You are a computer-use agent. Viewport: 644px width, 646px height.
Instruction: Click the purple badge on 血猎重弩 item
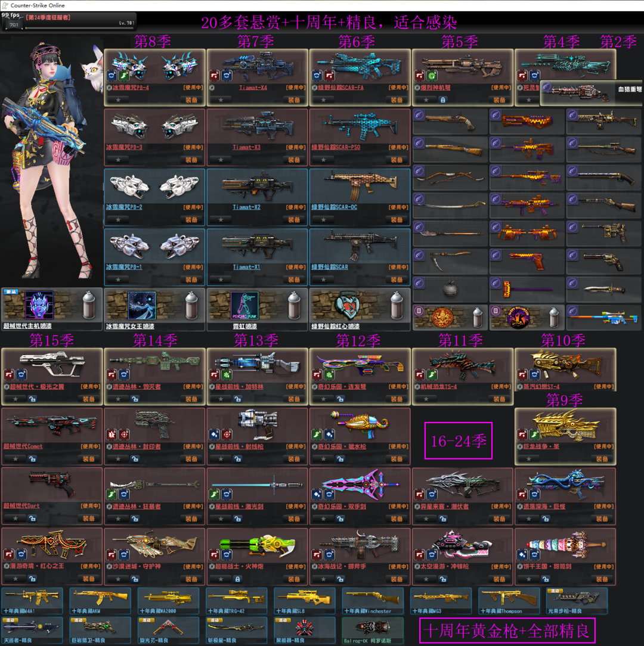pos(547,87)
